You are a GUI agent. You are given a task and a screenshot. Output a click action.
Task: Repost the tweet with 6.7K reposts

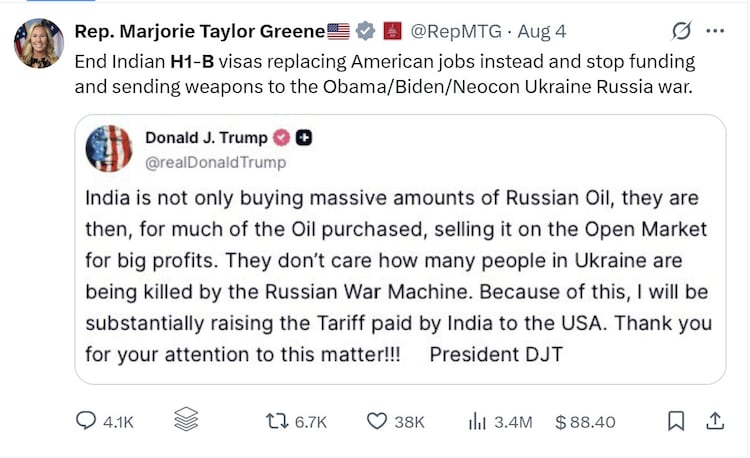(297, 422)
